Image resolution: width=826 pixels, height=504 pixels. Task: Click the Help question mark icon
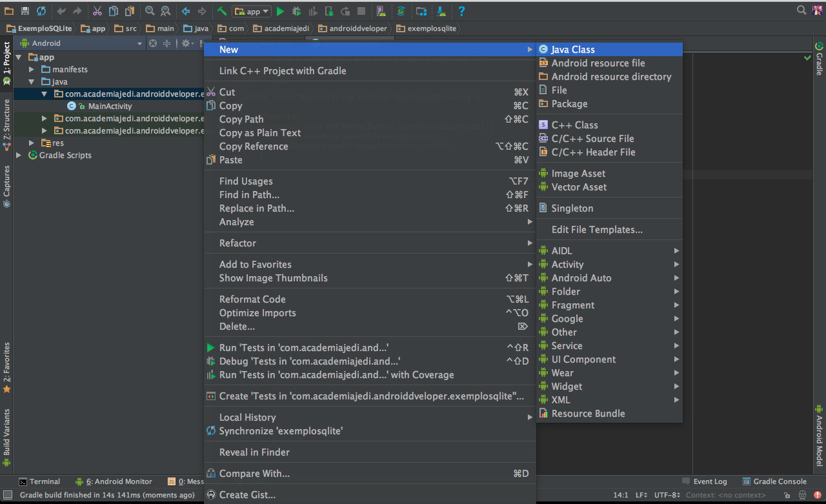click(461, 11)
